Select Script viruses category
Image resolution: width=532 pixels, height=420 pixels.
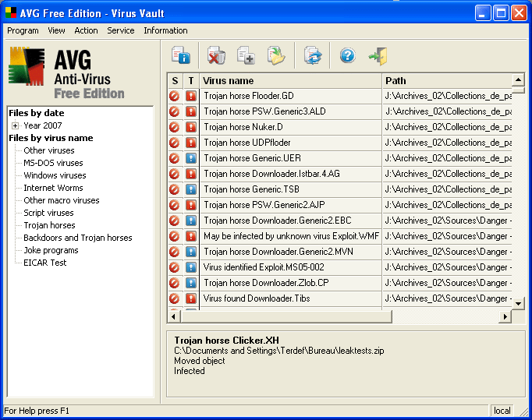click(48, 214)
